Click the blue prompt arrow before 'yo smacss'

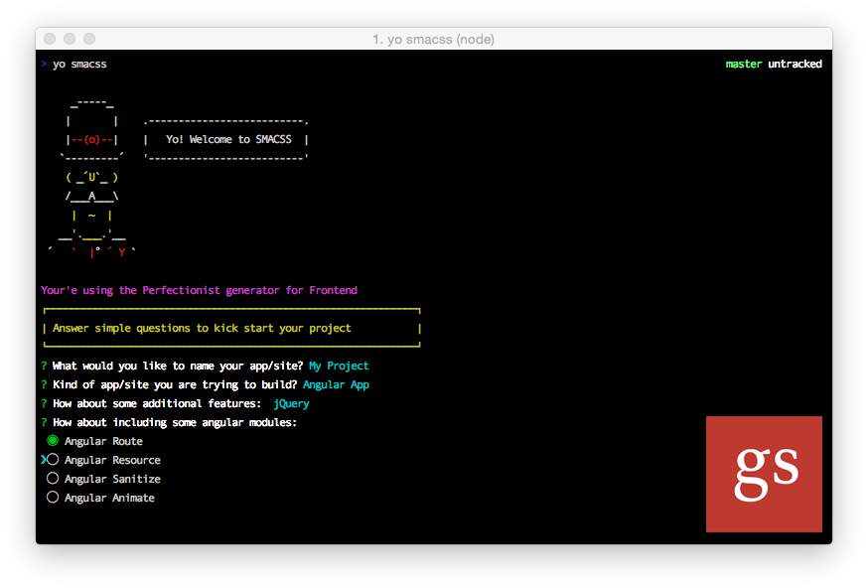(x=44, y=64)
